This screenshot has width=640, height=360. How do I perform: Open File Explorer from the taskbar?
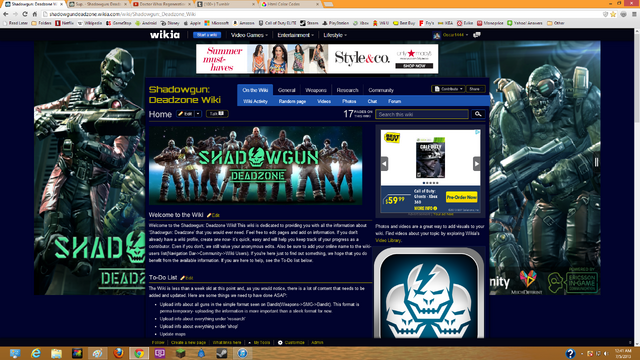pos(56,353)
